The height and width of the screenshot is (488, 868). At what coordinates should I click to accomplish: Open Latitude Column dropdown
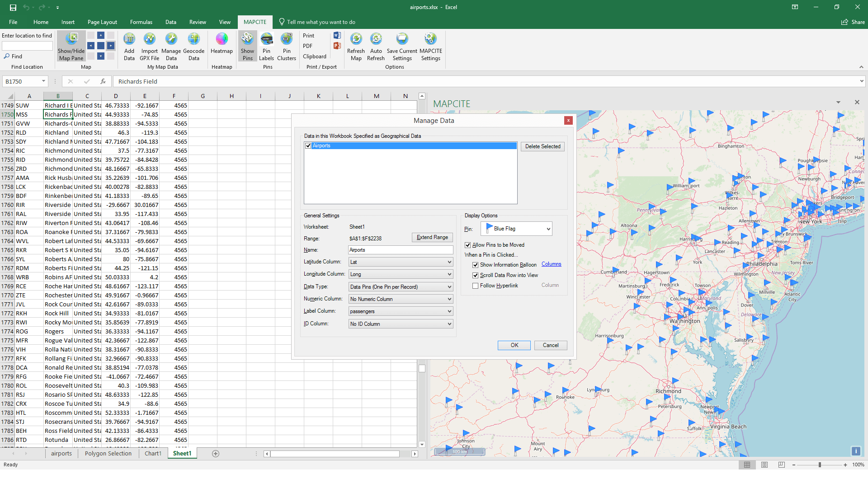(x=401, y=262)
